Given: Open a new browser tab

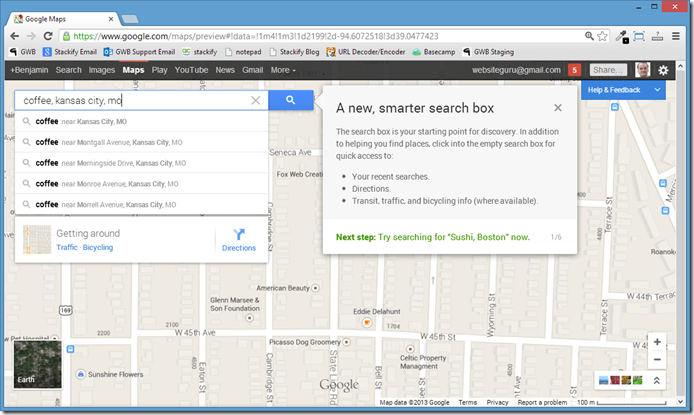Looking at the screenshot, I should pyautogui.click(x=130, y=19).
